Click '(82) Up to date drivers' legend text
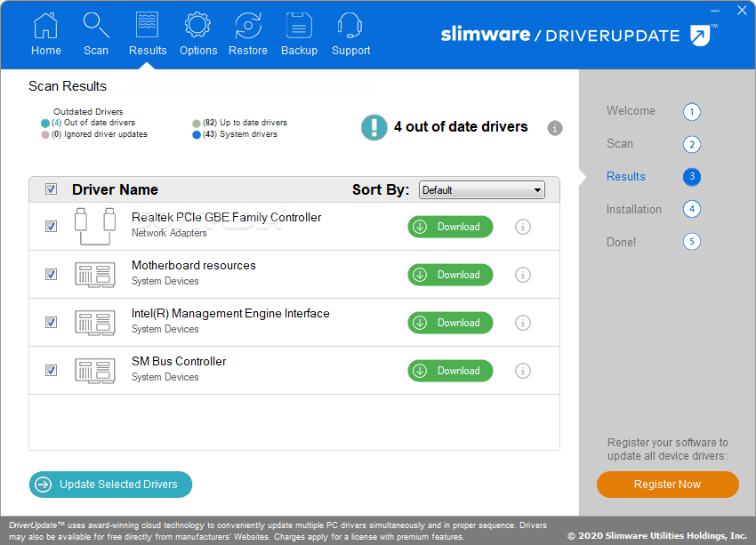 tap(245, 123)
